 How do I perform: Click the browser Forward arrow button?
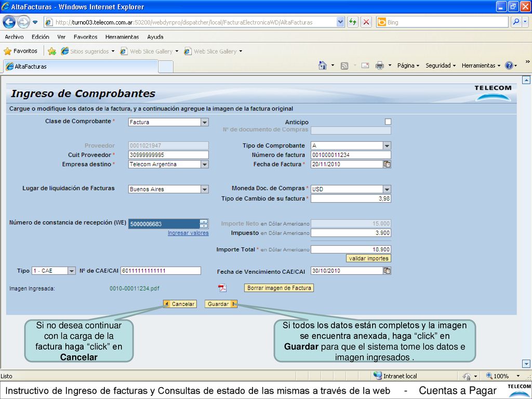coord(23,22)
